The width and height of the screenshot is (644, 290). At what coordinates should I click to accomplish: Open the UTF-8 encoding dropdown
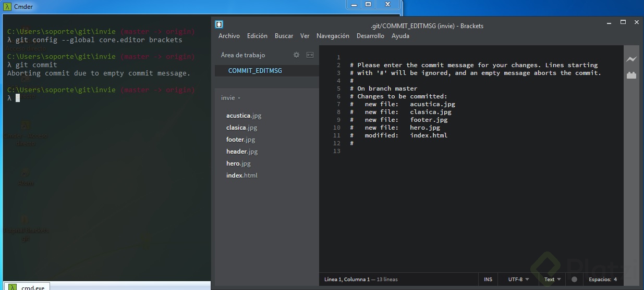[518, 280]
